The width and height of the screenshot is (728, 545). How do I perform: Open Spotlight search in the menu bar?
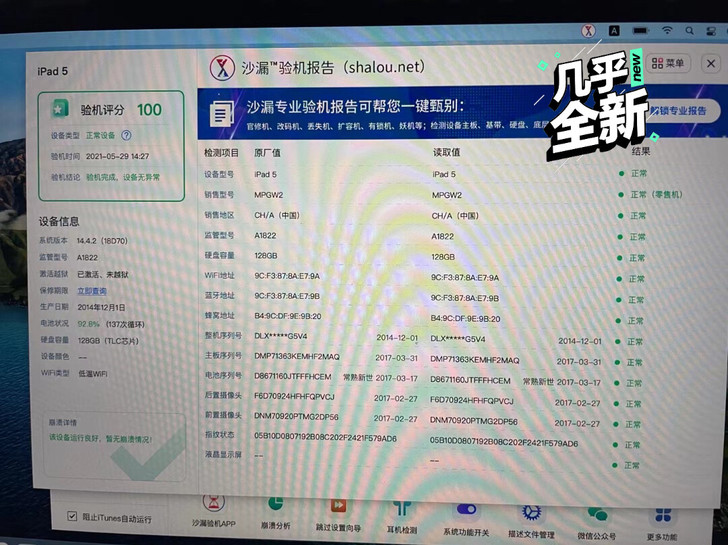(x=689, y=31)
